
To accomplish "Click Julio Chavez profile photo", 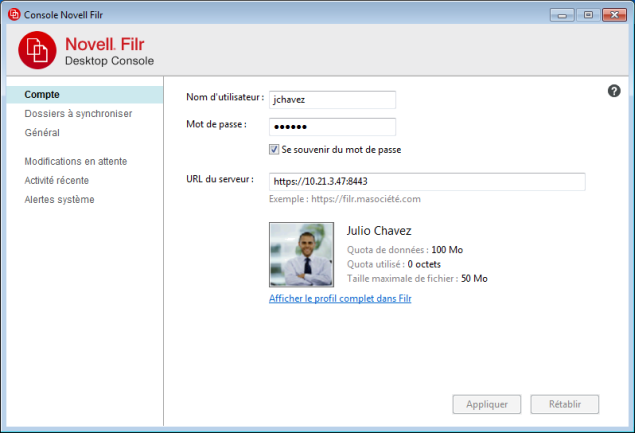I will 302,255.
